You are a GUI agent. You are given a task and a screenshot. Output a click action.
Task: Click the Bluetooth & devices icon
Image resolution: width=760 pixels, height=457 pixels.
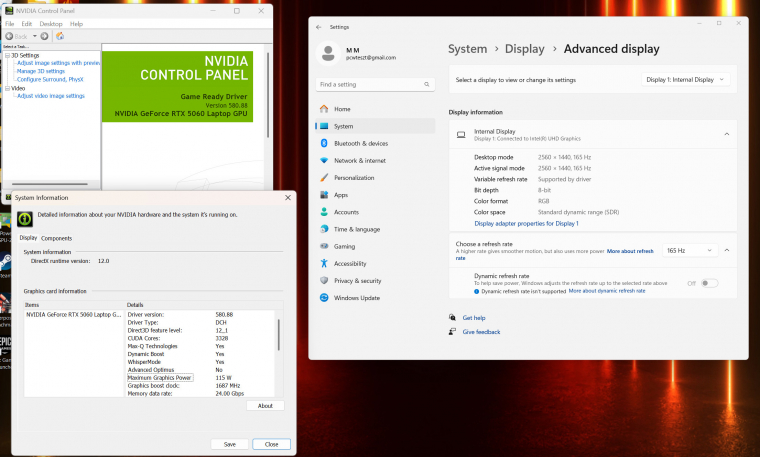324,143
